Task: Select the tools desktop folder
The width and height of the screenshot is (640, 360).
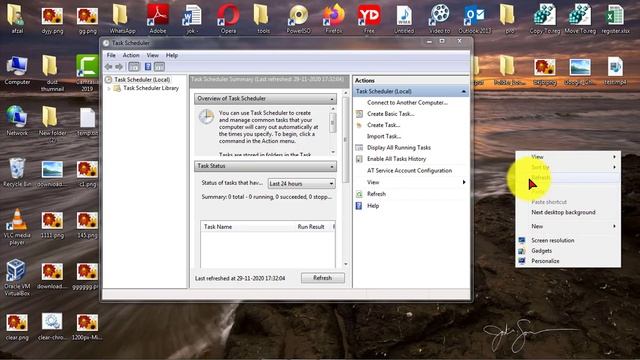Action: 263,16
